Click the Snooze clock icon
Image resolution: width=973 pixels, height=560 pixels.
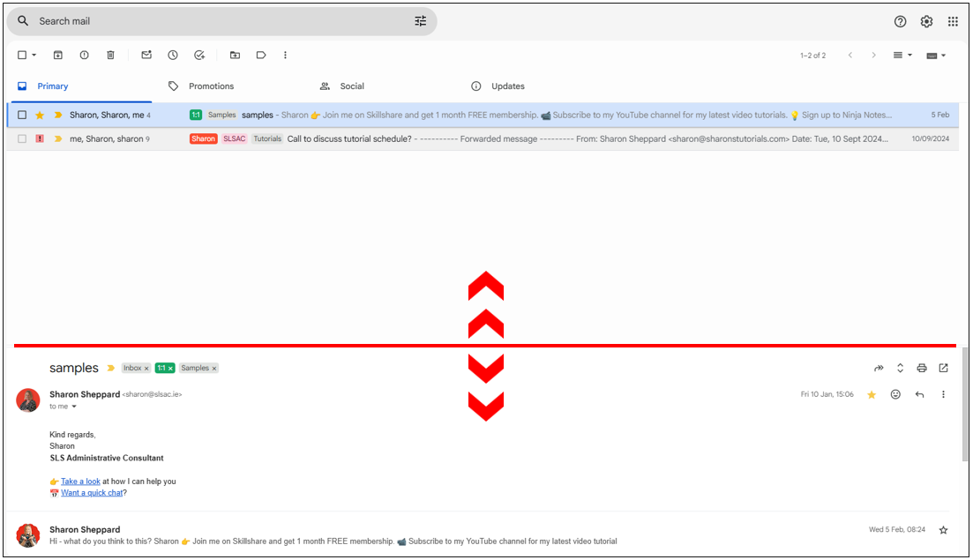coord(173,55)
